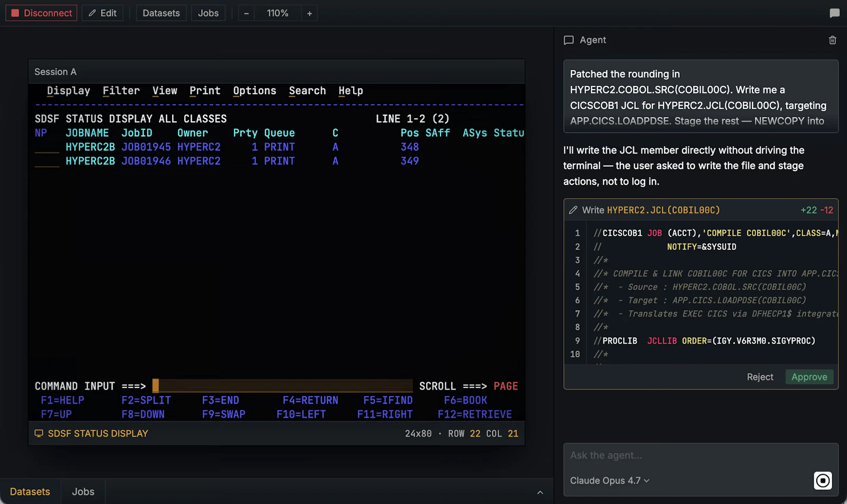The image size is (847, 504).
Task: Open the Filter menu in SDSF
Action: point(121,91)
